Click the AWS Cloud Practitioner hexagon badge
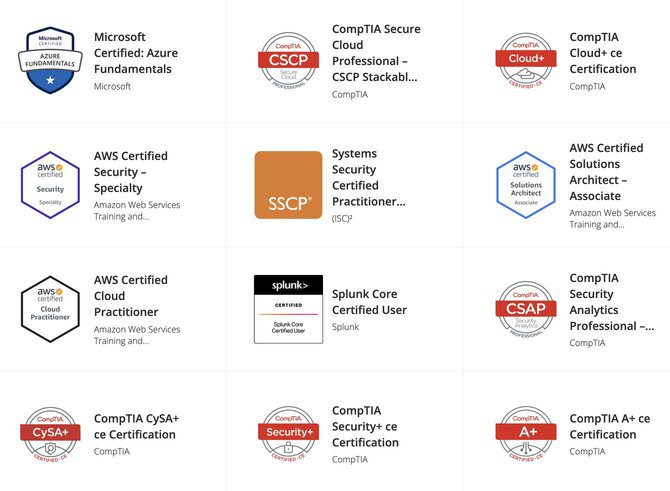The image size is (670, 491). point(50,309)
